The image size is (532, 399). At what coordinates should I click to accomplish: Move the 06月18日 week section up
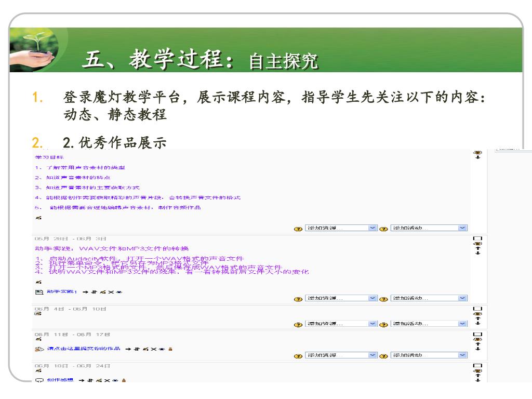click(478, 375)
